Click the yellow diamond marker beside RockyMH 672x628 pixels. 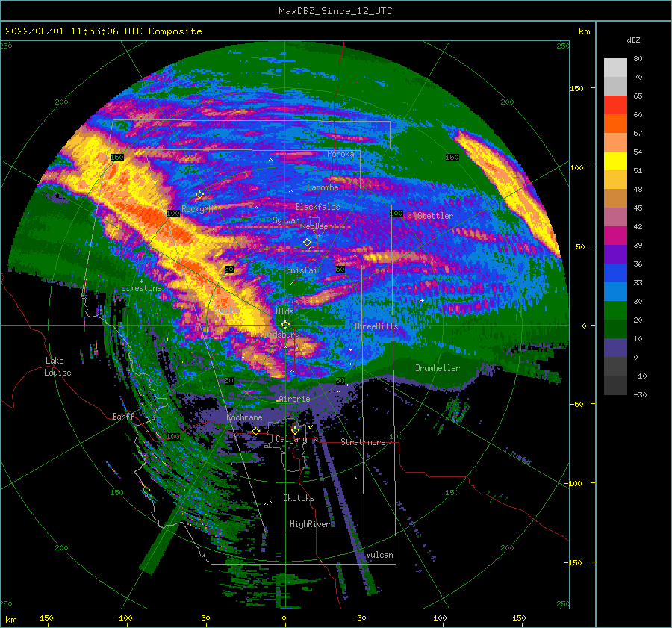click(x=199, y=195)
